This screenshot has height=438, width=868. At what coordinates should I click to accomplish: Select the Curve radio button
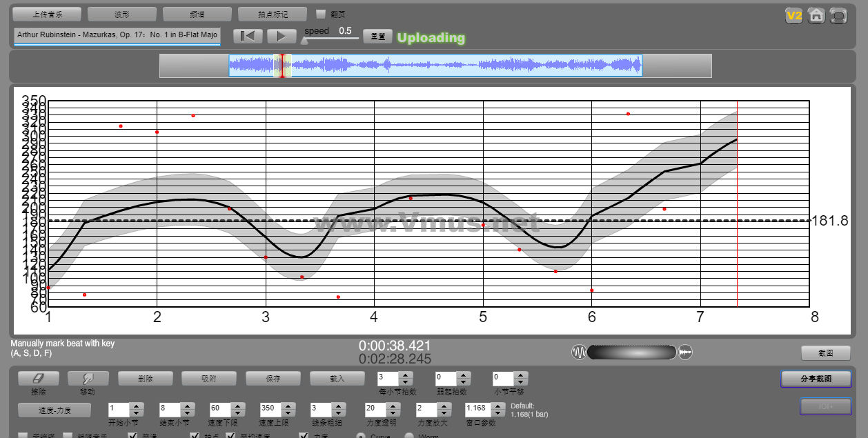pyautogui.click(x=361, y=436)
